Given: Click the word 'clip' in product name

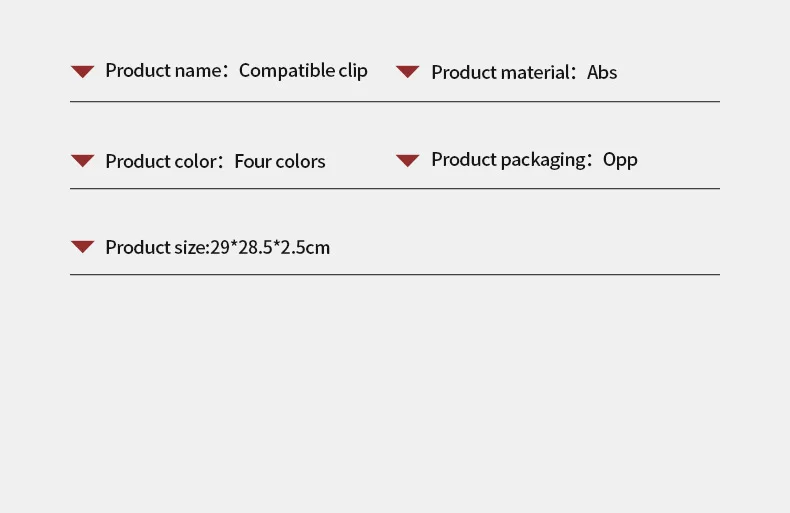Looking at the screenshot, I should click(353, 71).
